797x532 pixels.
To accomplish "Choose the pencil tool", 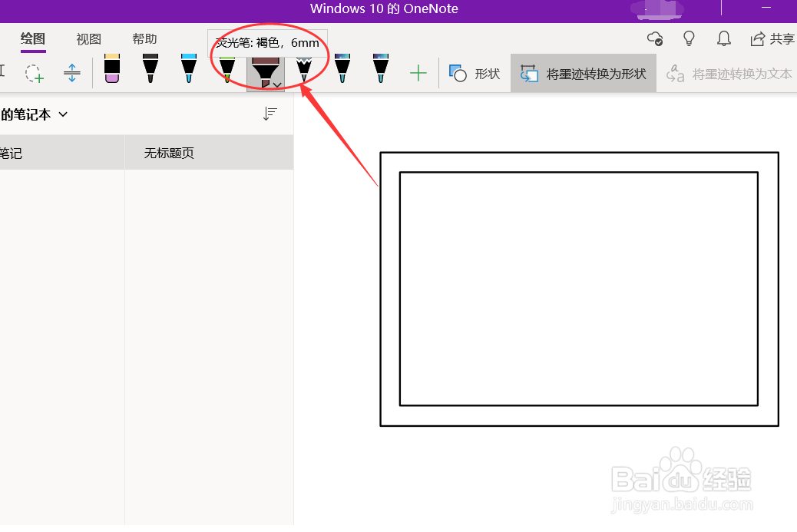I will 304,70.
